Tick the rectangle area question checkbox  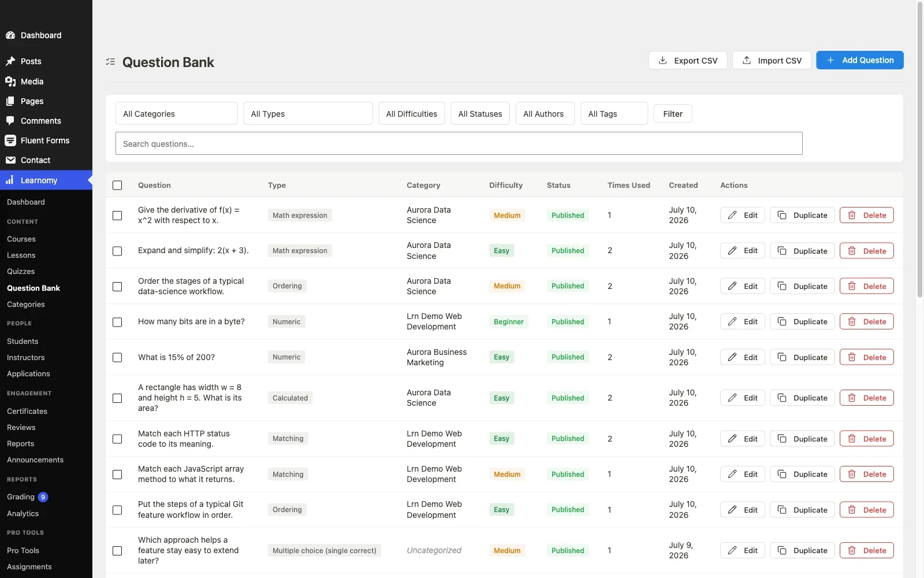point(117,398)
